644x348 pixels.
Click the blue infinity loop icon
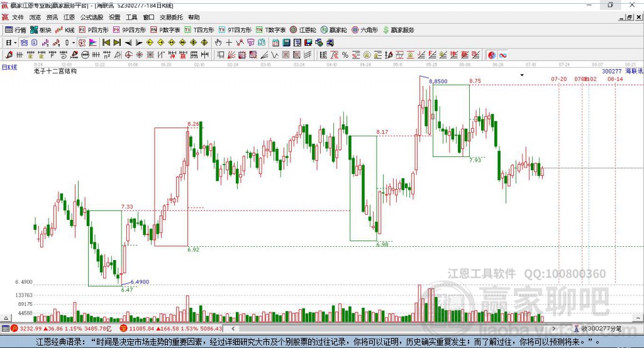502,55
